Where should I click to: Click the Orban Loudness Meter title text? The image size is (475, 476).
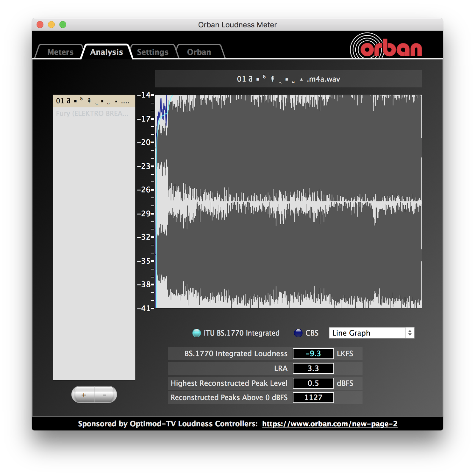click(x=237, y=25)
